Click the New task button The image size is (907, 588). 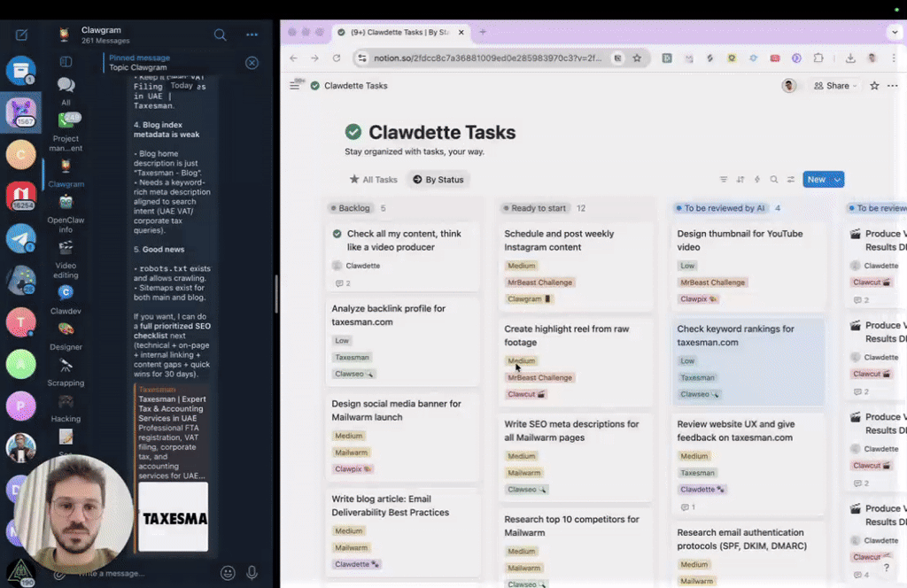click(816, 179)
